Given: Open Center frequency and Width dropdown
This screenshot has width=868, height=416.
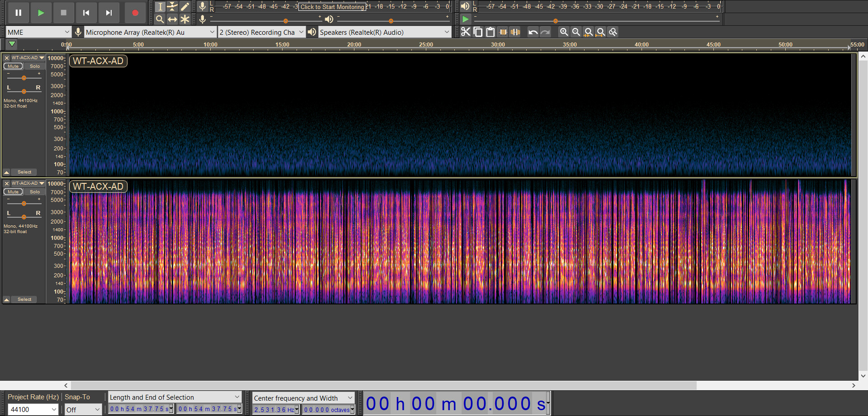Looking at the screenshot, I should (x=303, y=398).
